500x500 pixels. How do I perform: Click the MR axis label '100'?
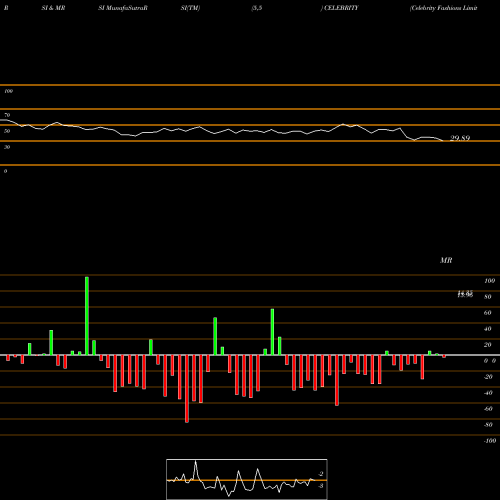click(489, 281)
